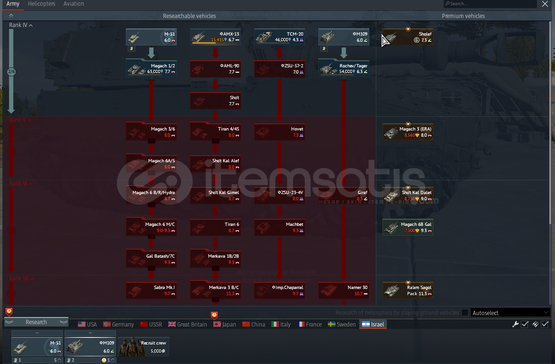Switch to the Helicopters tab
555x364 pixels.
pos(41,4)
